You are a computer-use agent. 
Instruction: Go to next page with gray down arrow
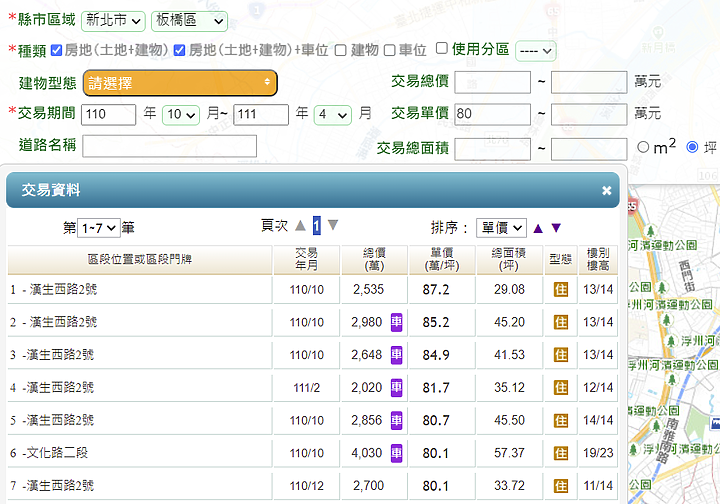tap(333, 225)
